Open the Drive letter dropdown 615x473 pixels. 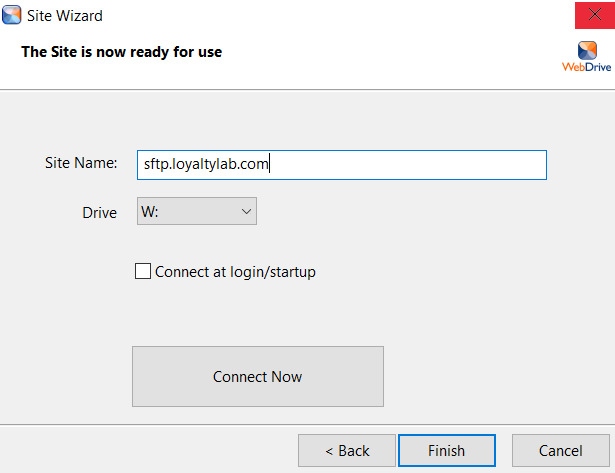click(197, 211)
